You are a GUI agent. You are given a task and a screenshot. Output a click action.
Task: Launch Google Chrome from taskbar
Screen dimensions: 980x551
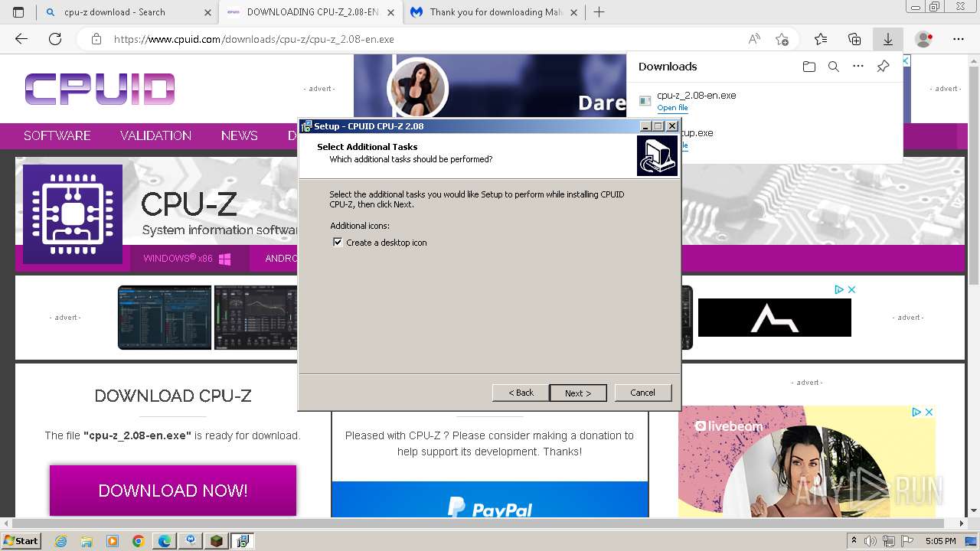tap(139, 541)
